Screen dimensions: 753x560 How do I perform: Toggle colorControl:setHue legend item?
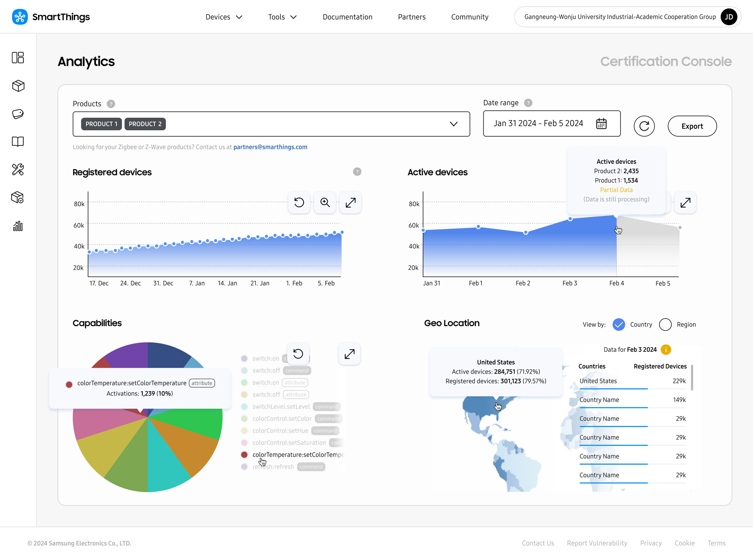[290, 431]
